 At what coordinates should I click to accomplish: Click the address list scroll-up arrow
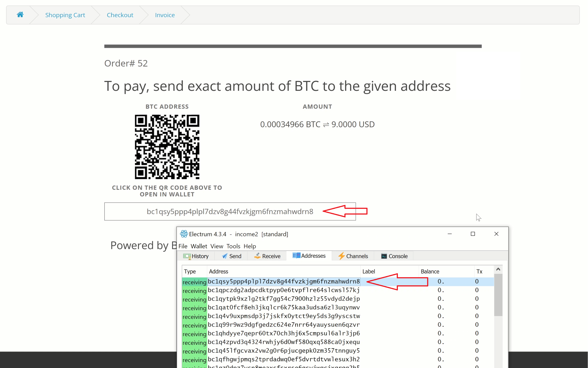point(498,269)
